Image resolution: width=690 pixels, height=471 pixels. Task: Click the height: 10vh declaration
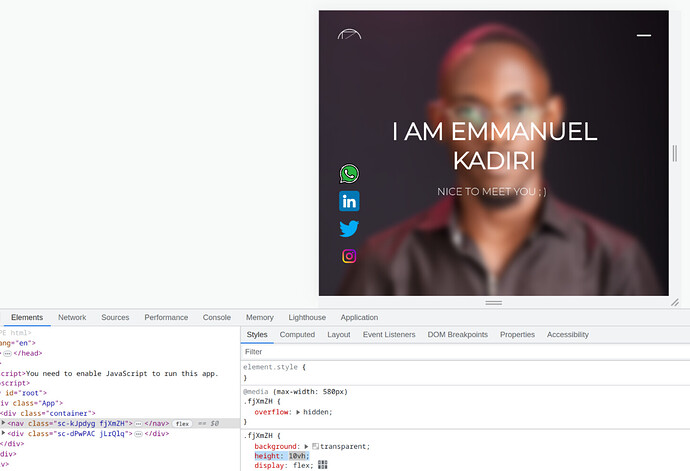(282, 456)
